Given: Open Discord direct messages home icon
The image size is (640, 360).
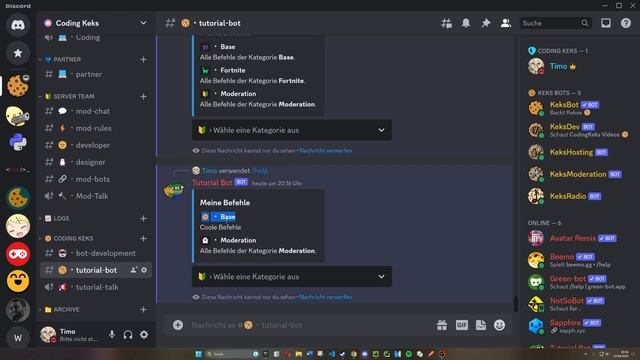Looking at the screenshot, I should (x=18, y=25).
